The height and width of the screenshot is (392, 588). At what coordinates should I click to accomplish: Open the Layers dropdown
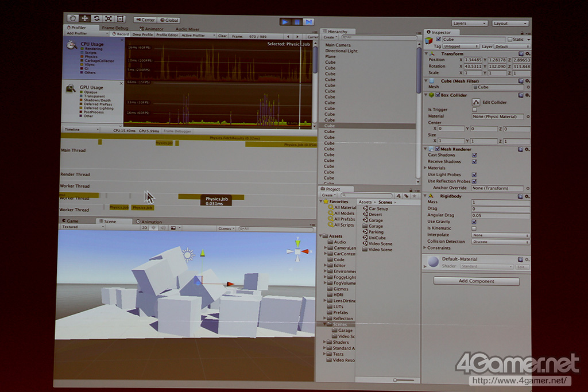point(469,23)
